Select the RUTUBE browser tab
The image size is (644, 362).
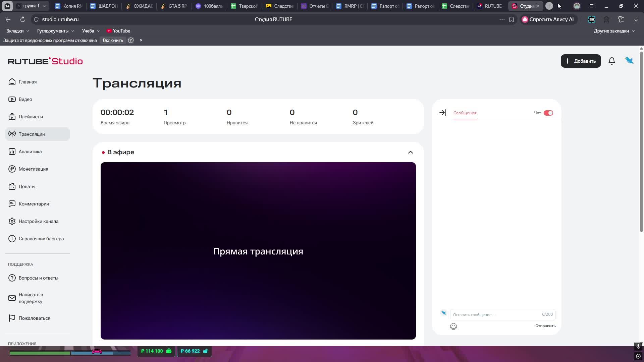(x=490, y=6)
